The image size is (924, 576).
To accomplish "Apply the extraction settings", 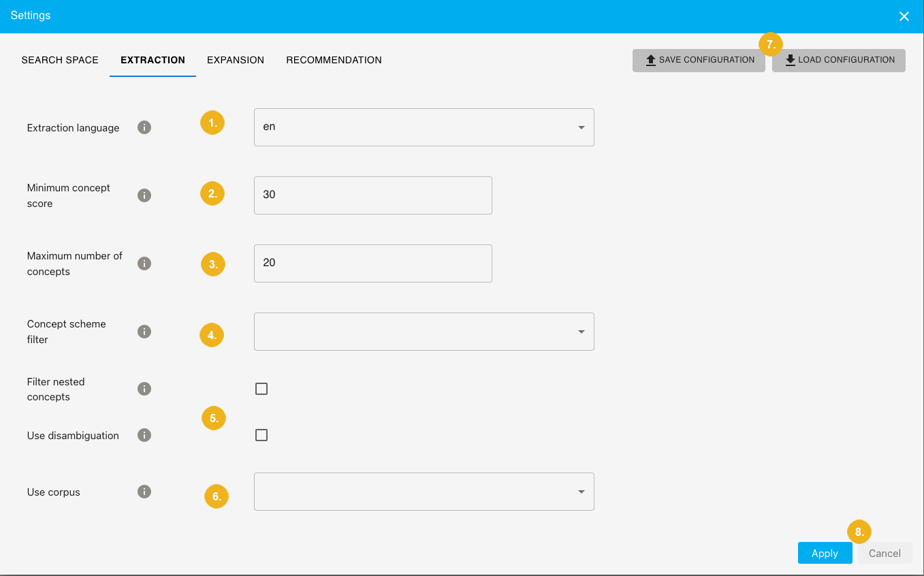I will tap(825, 553).
